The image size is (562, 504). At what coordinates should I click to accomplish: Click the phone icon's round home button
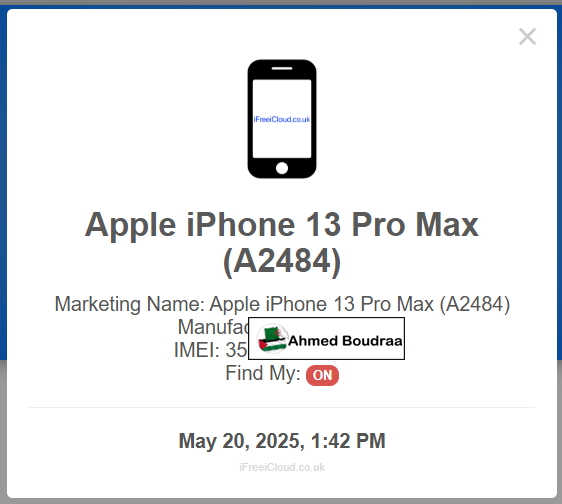coord(282,168)
